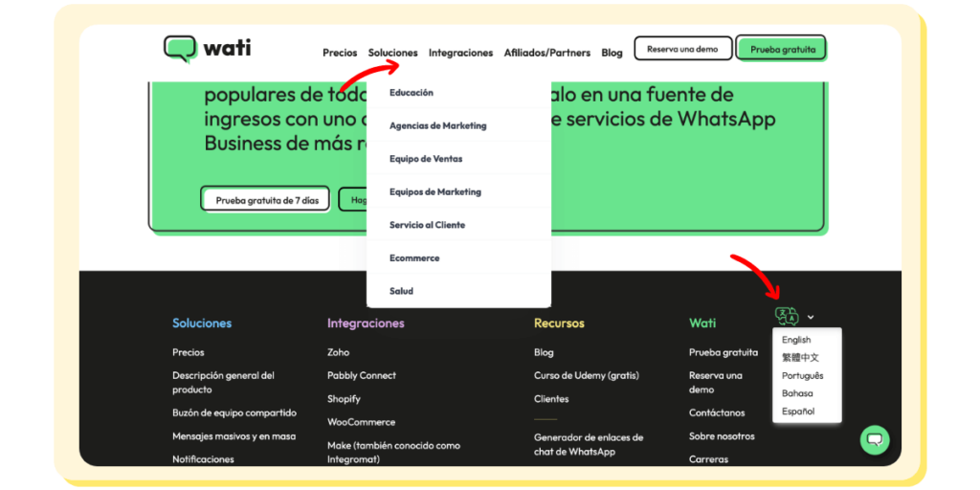Start the Prueba gratuita de 7 días
Viewport: 980px width, 490px height.
coord(266,200)
